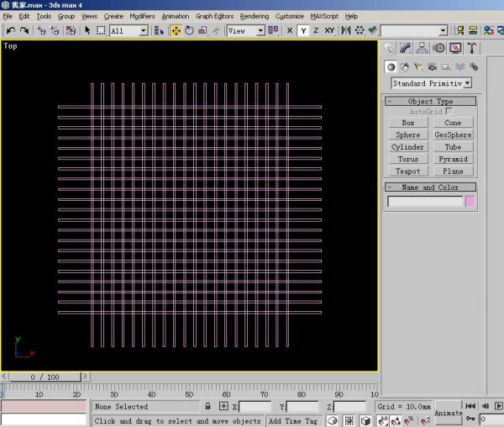Click the Array tool icon
The image size is (504, 427).
pyautogui.click(x=360, y=30)
